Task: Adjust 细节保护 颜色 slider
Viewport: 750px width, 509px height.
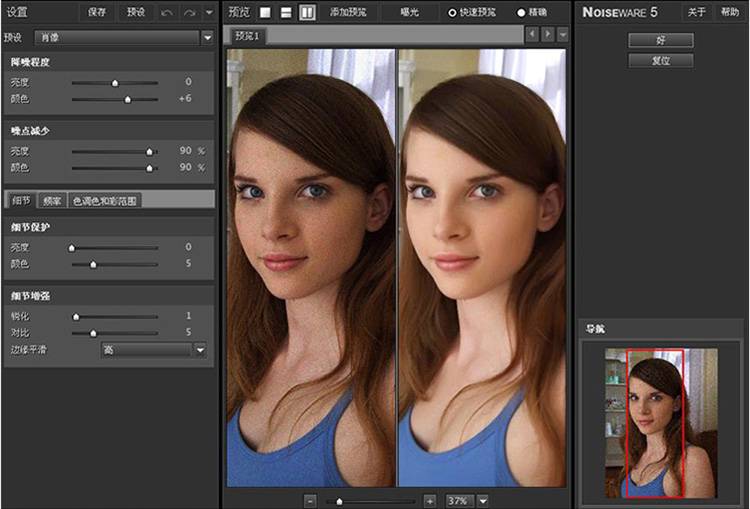Action: pos(115,265)
